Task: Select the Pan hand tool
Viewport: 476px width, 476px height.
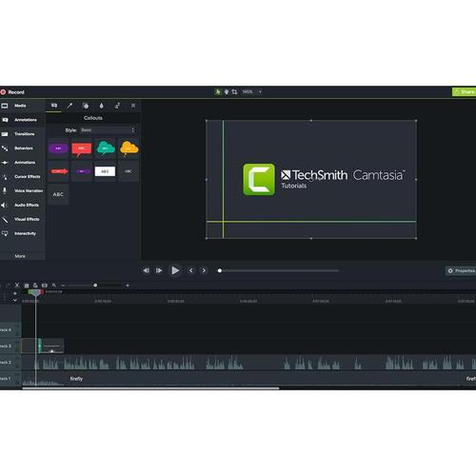Action: (227, 92)
